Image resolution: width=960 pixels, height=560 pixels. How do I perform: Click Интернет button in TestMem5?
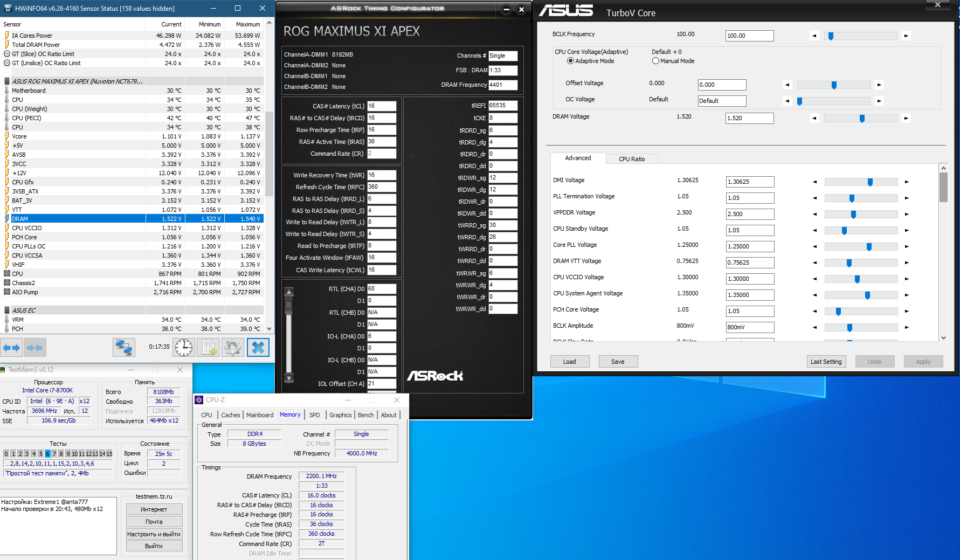coord(154,509)
